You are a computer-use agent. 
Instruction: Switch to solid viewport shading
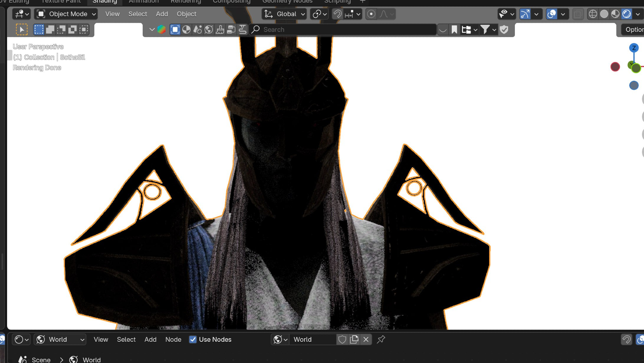pos(604,14)
